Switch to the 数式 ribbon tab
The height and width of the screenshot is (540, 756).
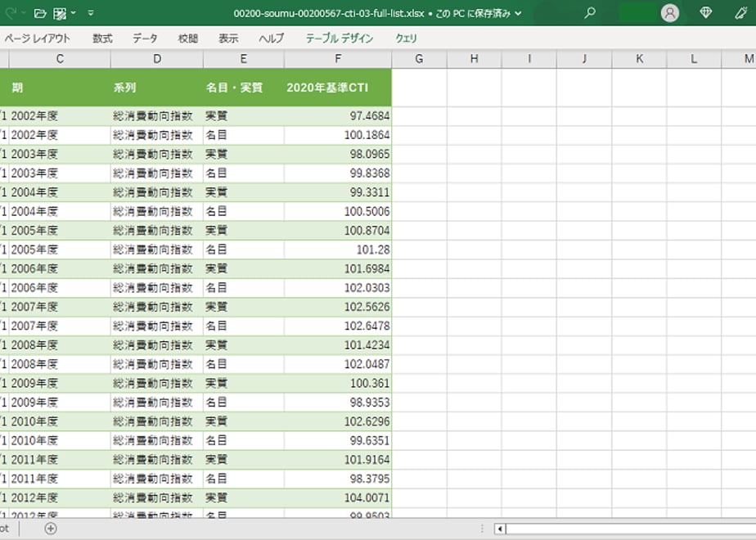102,38
